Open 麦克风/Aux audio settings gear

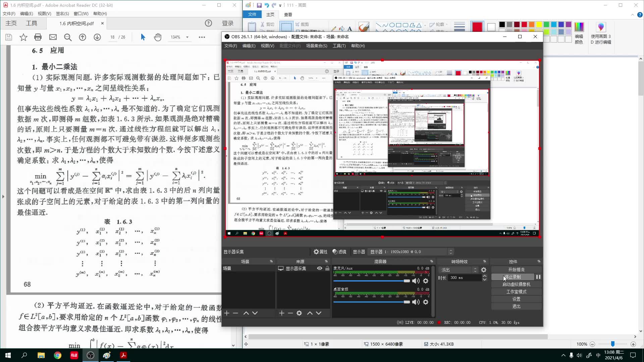tap(426, 281)
